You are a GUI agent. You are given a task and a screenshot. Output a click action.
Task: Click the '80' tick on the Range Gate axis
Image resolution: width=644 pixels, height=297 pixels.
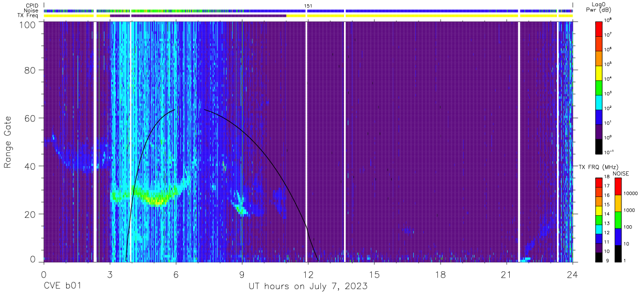tap(30, 70)
